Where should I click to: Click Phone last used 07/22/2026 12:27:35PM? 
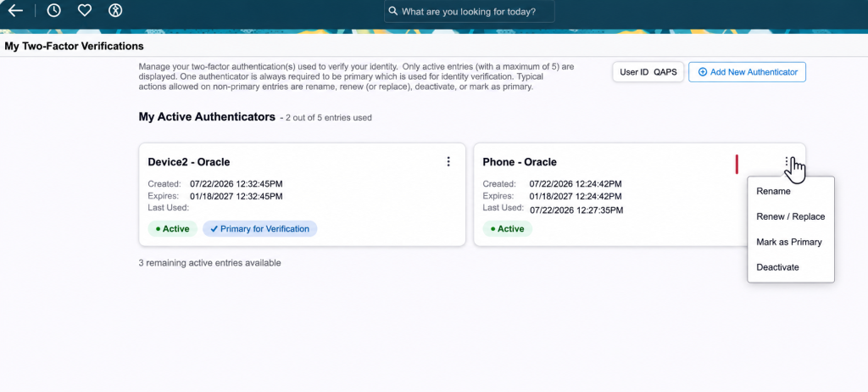point(576,210)
